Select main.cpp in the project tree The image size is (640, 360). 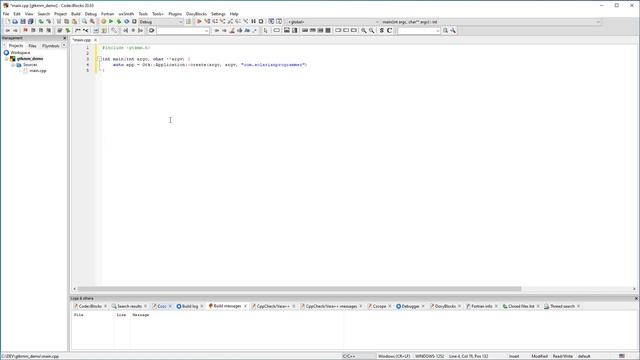tap(38, 71)
